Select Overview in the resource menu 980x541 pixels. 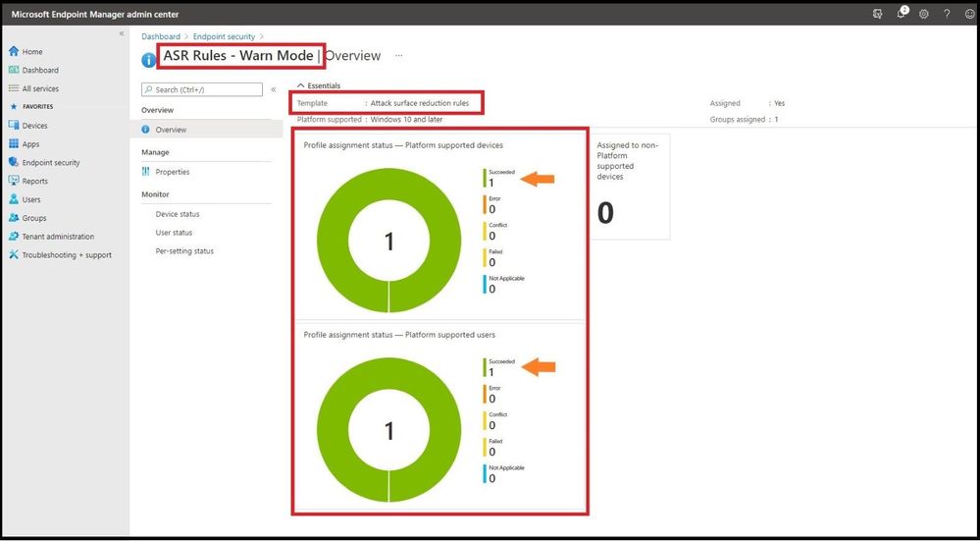point(206,130)
